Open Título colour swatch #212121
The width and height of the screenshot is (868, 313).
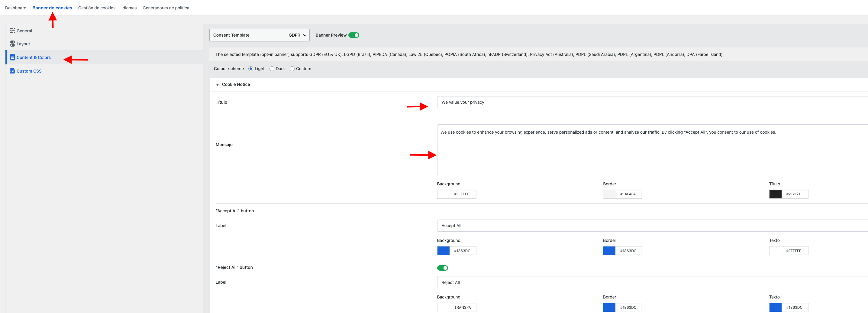click(775, 194)
